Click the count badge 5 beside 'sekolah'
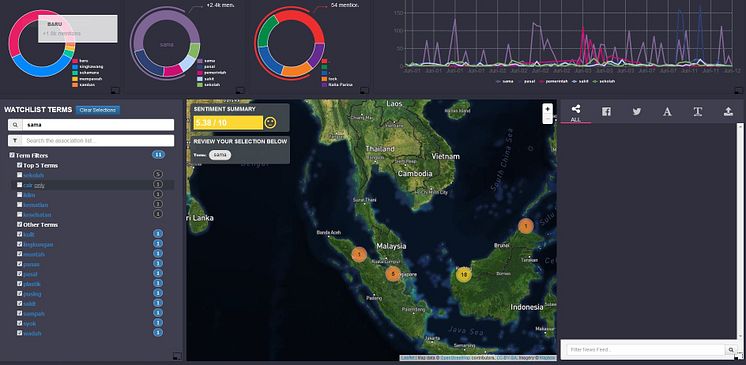The image size is (746, 365). (x=158, y=175)
